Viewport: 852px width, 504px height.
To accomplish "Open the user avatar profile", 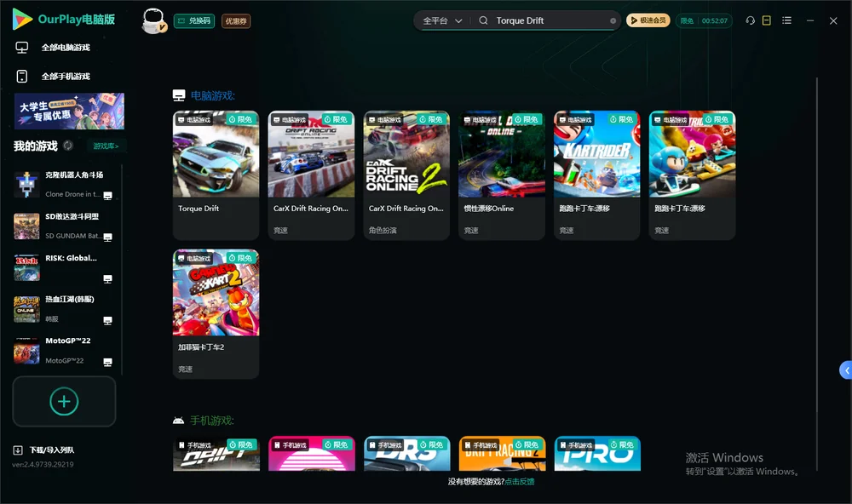I will tap(153, 20).
